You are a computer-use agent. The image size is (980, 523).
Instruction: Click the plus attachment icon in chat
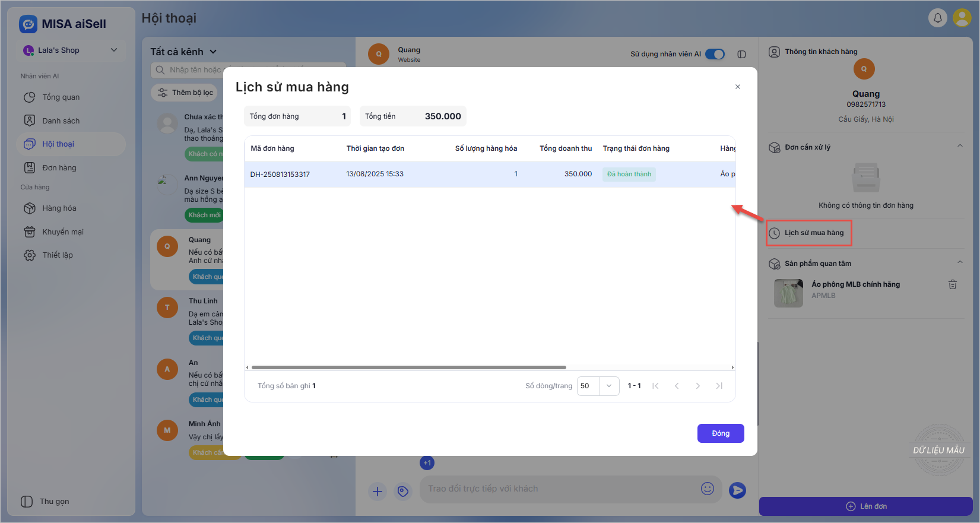click(x=378, y=491)
